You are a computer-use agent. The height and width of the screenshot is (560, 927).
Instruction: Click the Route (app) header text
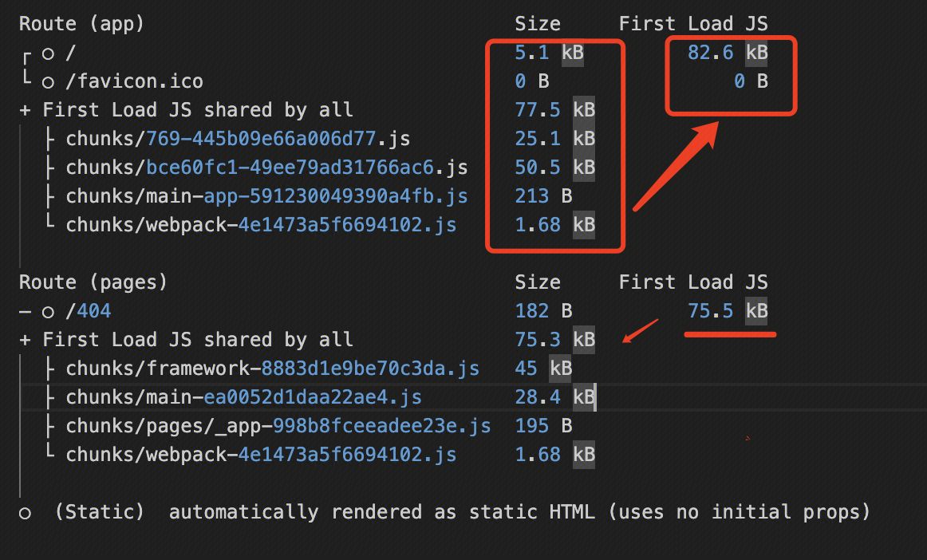click(81, 24)
